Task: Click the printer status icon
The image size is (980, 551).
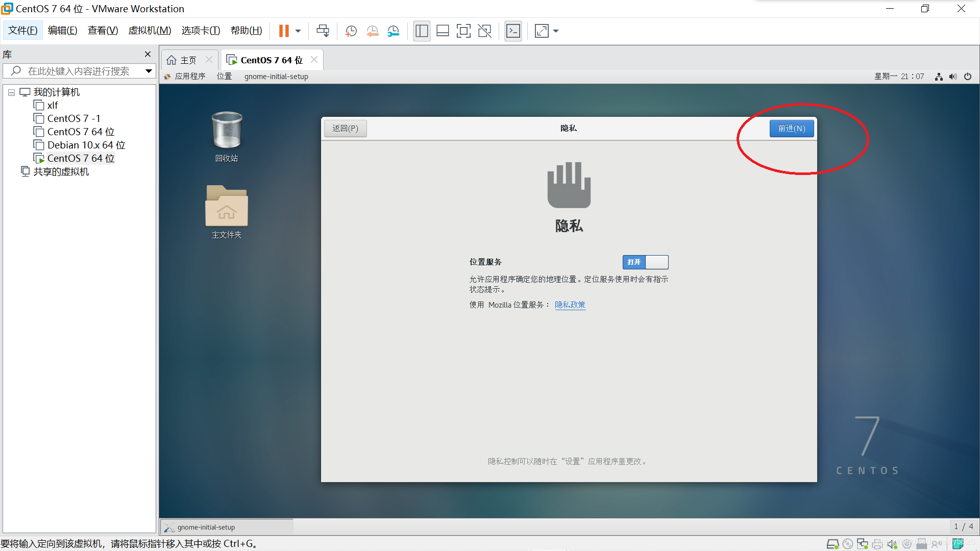Action: 877,544
